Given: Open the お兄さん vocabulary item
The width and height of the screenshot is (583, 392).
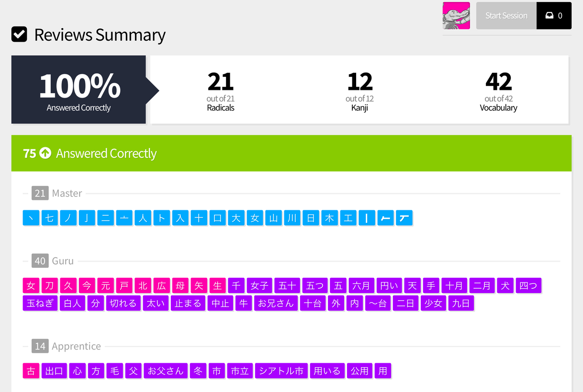Looking at the screenshot, I should (x=276, y=303).
